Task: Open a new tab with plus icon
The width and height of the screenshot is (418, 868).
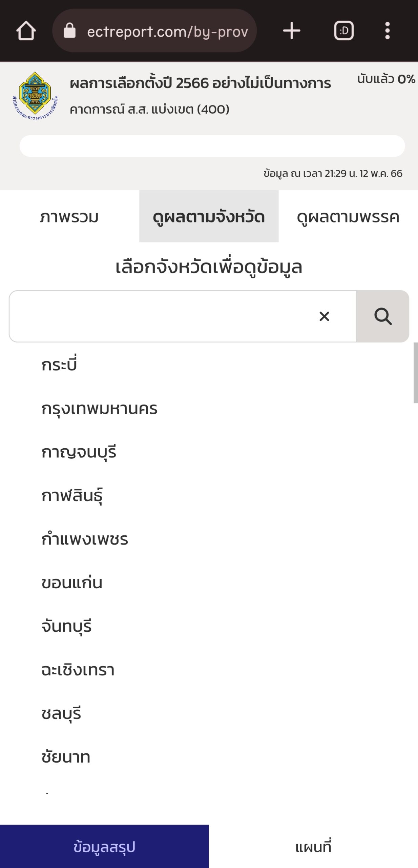Action: coord(291,31)
